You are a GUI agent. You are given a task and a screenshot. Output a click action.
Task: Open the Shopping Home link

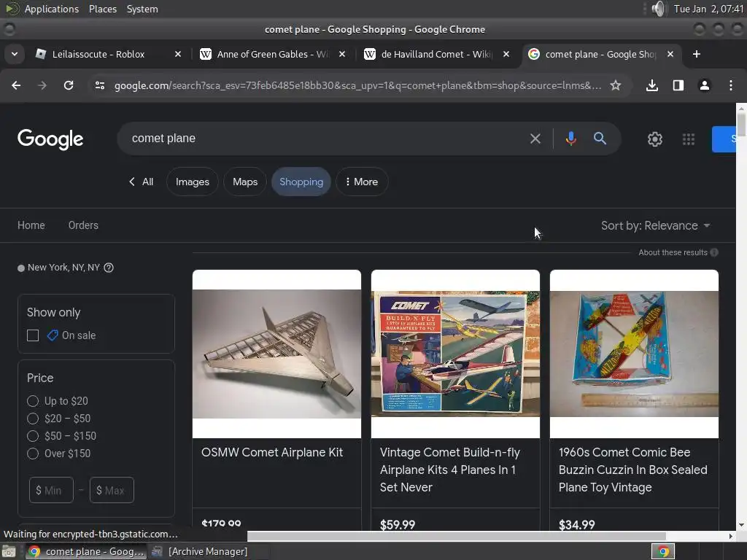pos(31,225)
